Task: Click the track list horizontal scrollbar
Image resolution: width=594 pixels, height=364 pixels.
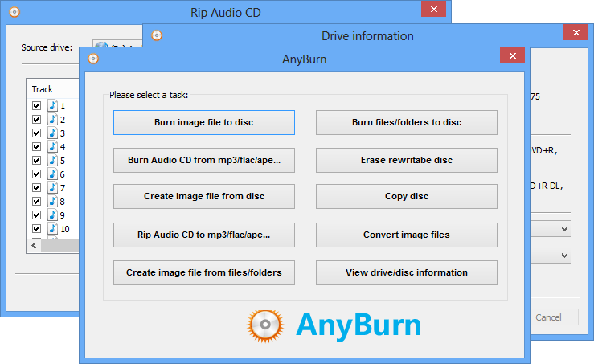Action: click(59, 245)
